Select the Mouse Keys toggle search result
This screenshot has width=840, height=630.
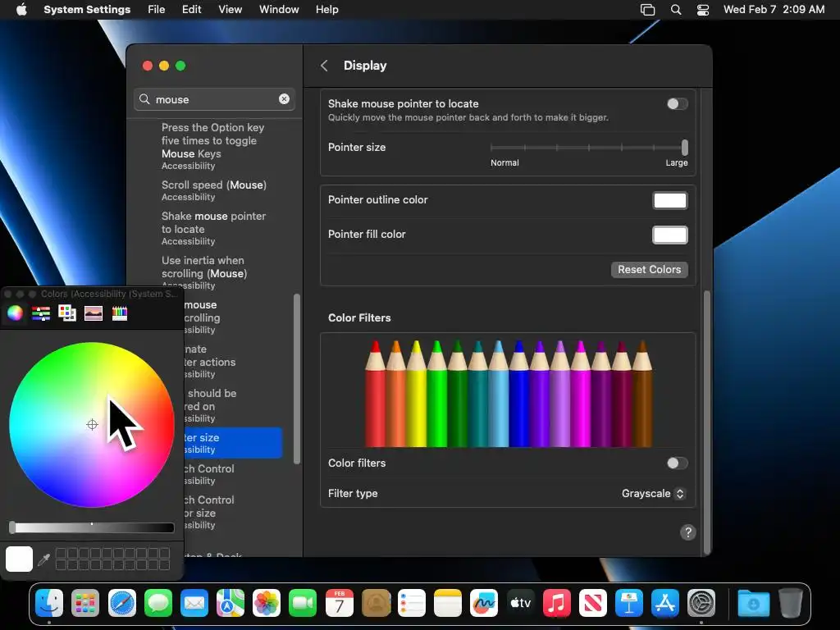pos(212,146)
